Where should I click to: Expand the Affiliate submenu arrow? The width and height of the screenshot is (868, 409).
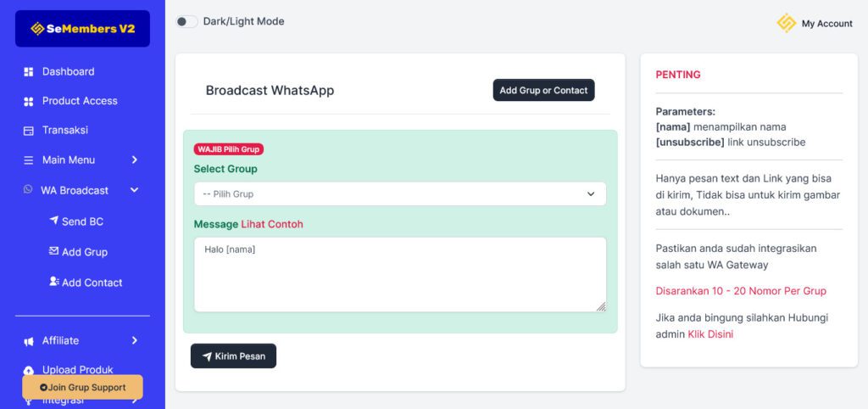(x=134, y=340)
